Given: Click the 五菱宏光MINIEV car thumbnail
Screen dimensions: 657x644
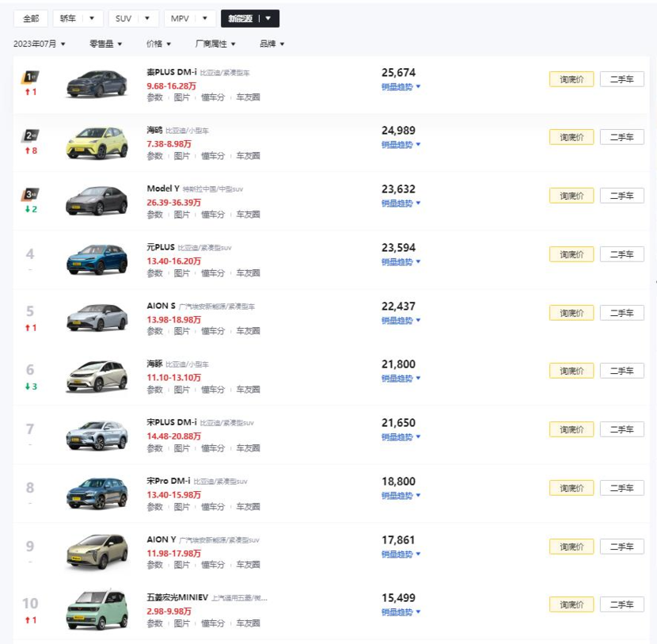Looking at the screenshot, I should 97,610.
